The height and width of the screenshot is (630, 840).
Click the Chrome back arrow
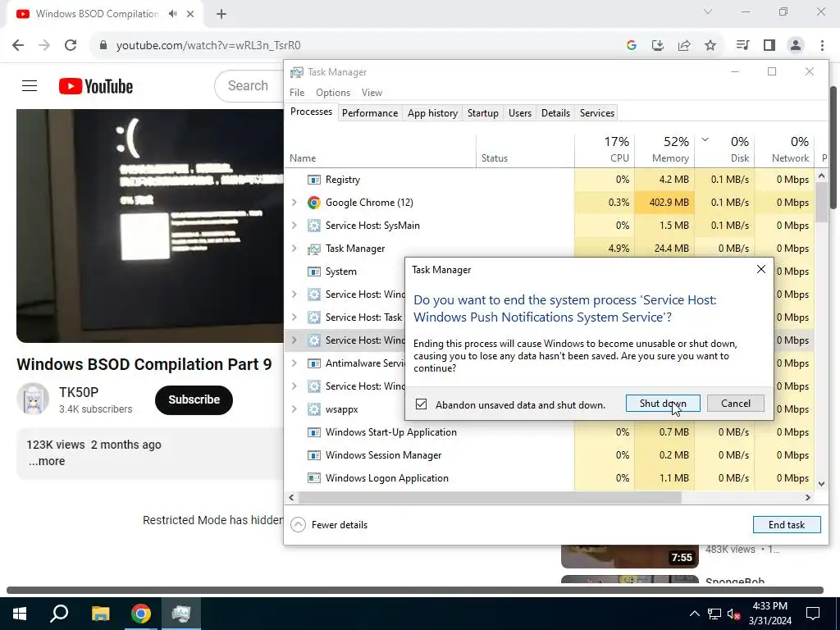(x=18, y=46)
